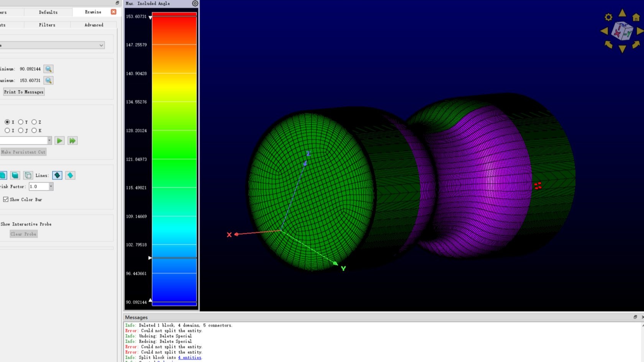Zoom to the Maximum value cell

pos(48,80)
